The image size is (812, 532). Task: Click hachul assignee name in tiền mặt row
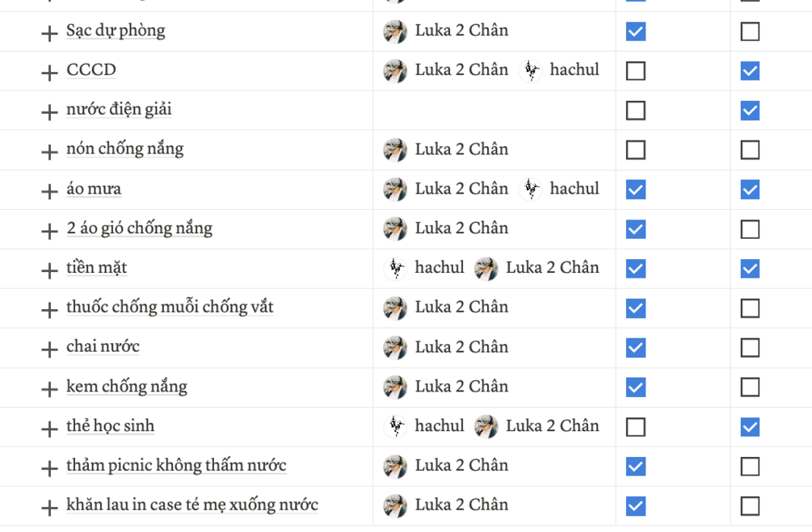[x=439, y=268]
